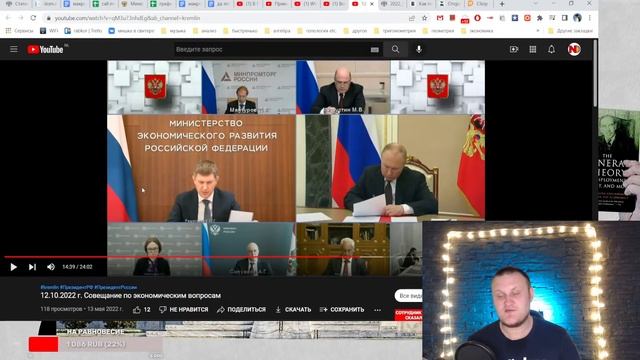640x360 pixels.
Task: Open the Chrome extensions puzzle icon
Action: coord(540,18)
